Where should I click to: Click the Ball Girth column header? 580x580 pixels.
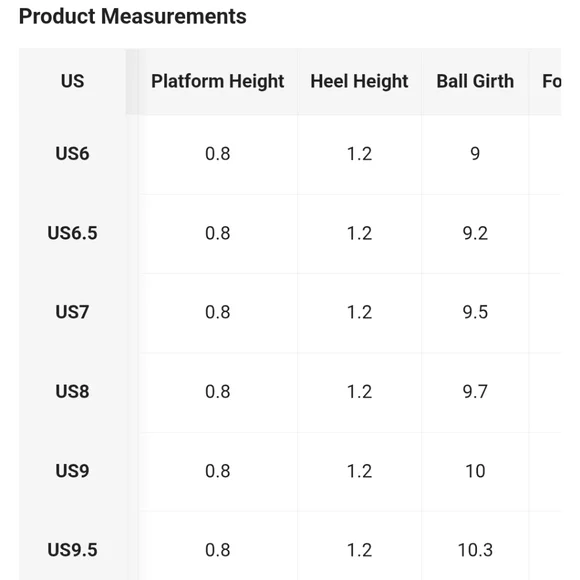tap(475, 81)
